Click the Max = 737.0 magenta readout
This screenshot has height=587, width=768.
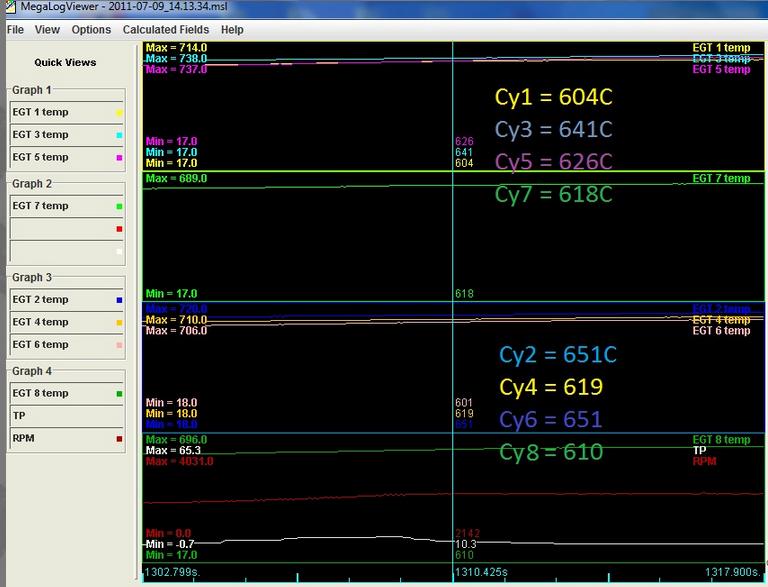tap(176, 69)
